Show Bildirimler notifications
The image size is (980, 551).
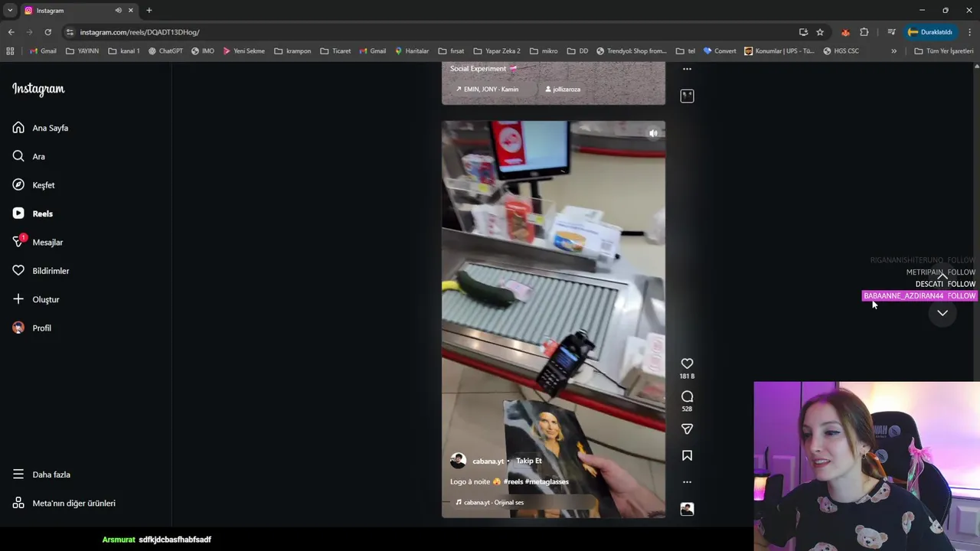point(41,271)
